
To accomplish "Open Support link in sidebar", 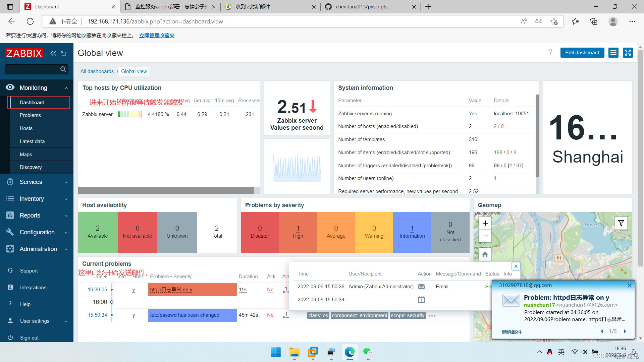I will pos(29,271).
